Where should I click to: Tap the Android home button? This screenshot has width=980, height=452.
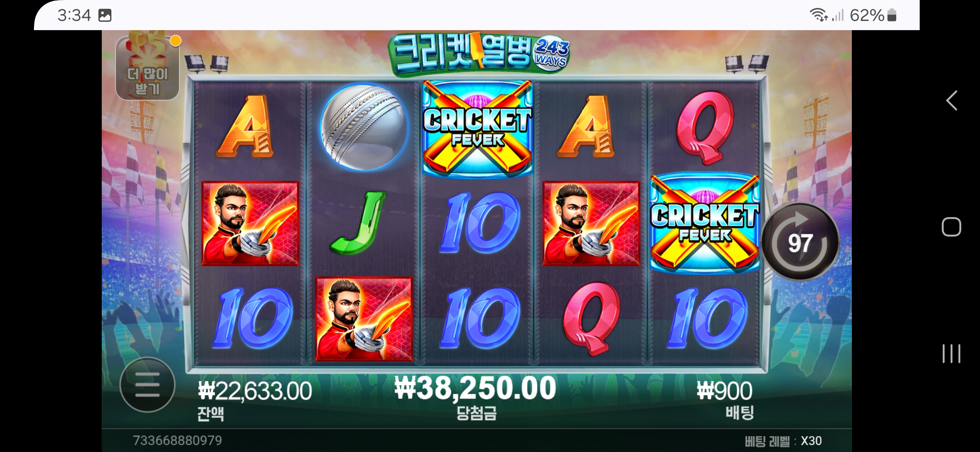(952, 227)
